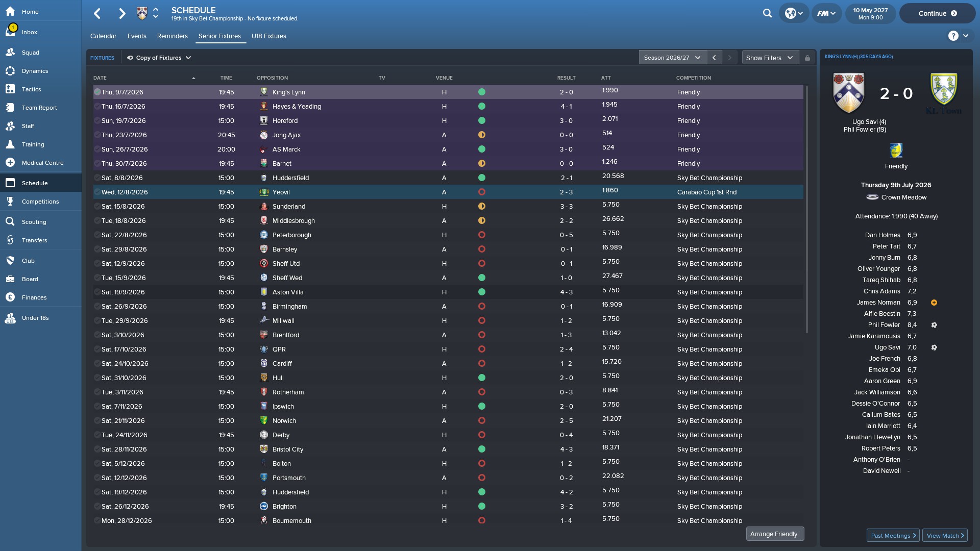980x551 pixels.
Task: Click the back navigation arrow
Action: (97, 14)
